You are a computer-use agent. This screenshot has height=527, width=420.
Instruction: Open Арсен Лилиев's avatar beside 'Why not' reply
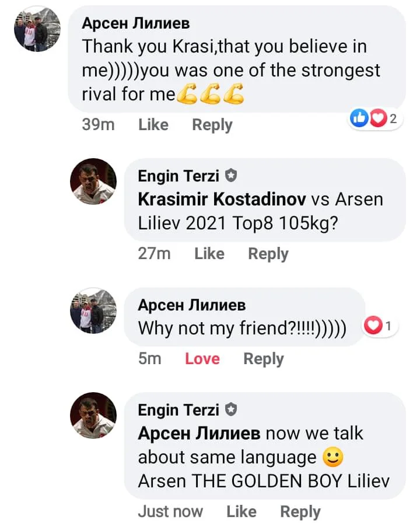pyautogui.click(x=93, y=310)
